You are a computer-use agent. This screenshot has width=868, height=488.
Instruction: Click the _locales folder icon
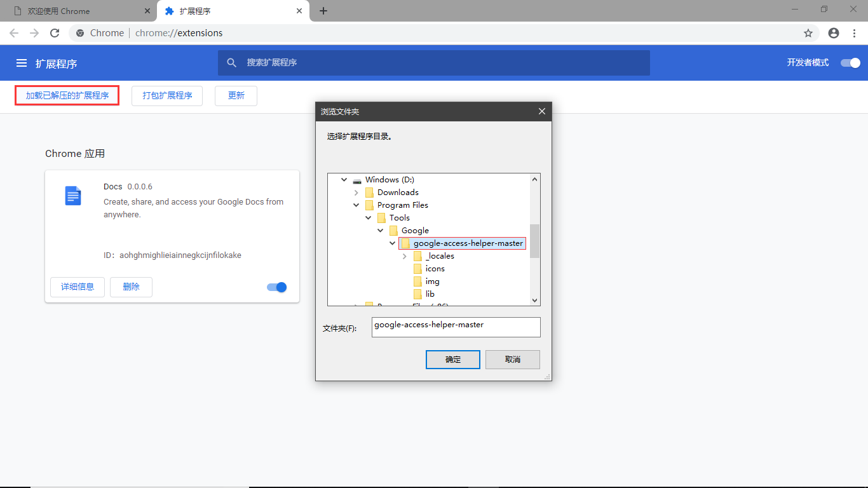point(417,256)
